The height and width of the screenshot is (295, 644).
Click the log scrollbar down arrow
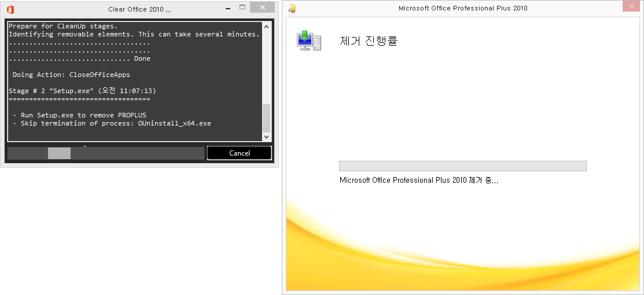click(266, 137)
